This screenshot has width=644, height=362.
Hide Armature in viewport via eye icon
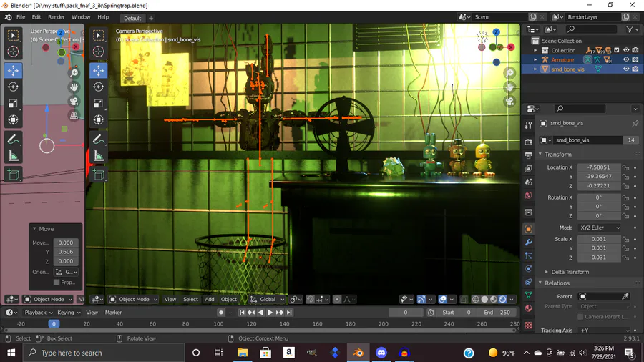point(626,59)
